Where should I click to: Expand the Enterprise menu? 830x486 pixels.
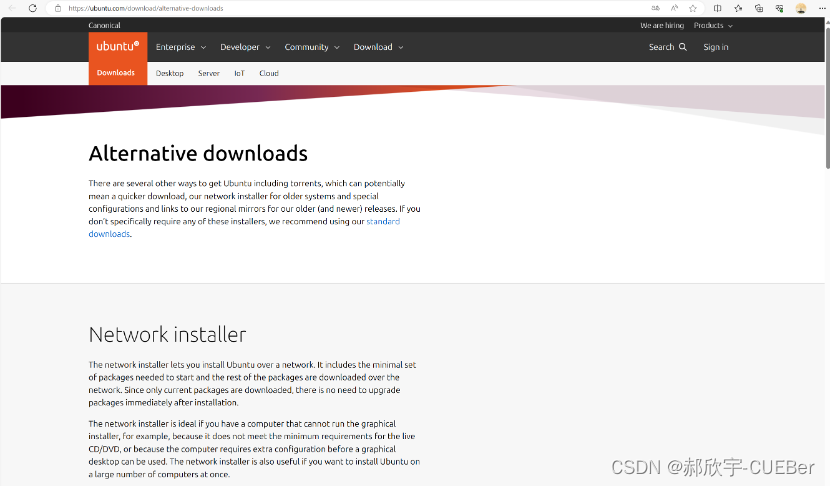click(x=181, y=47)
